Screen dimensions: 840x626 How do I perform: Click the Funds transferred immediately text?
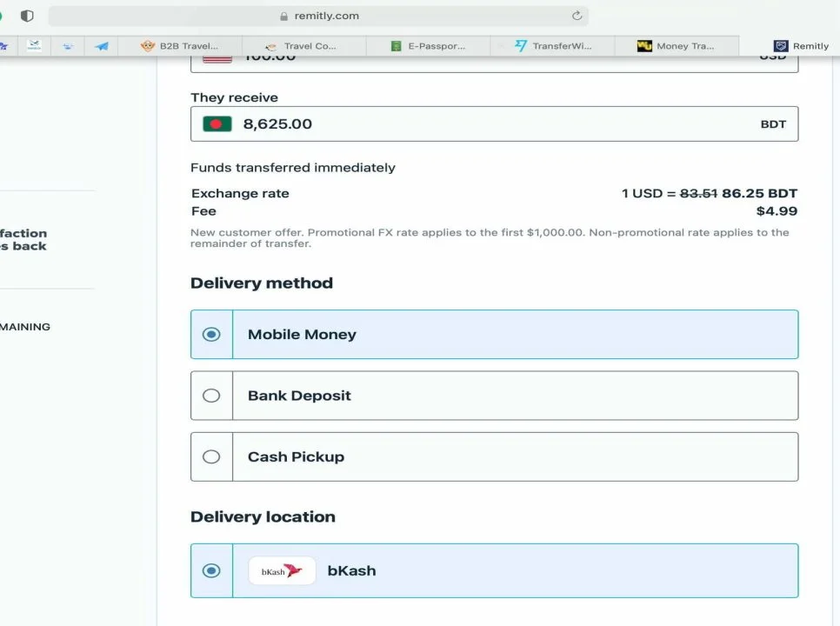click(292, 168)
